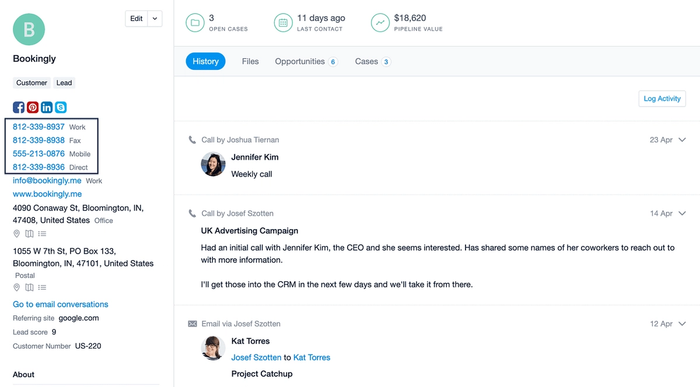Open the LinkedIn social icon
Image resolution: width=700 pixels, height=387 pixels.
point(46,107)
